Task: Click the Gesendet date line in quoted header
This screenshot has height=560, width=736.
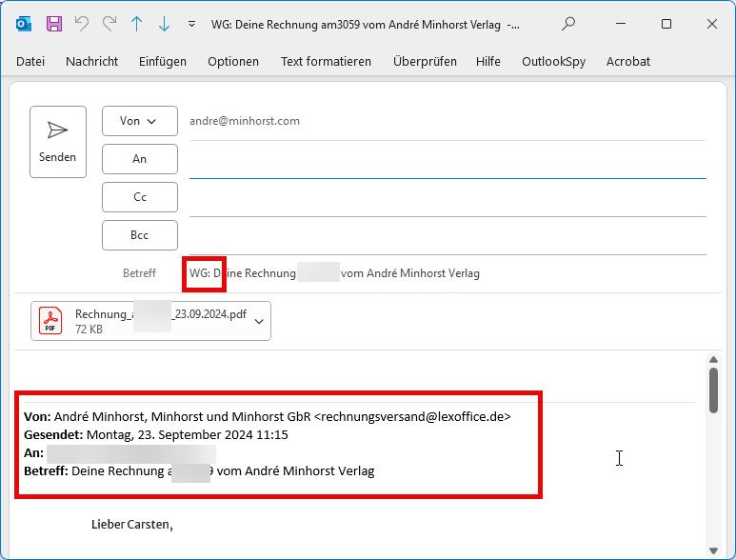Action: 156,434
